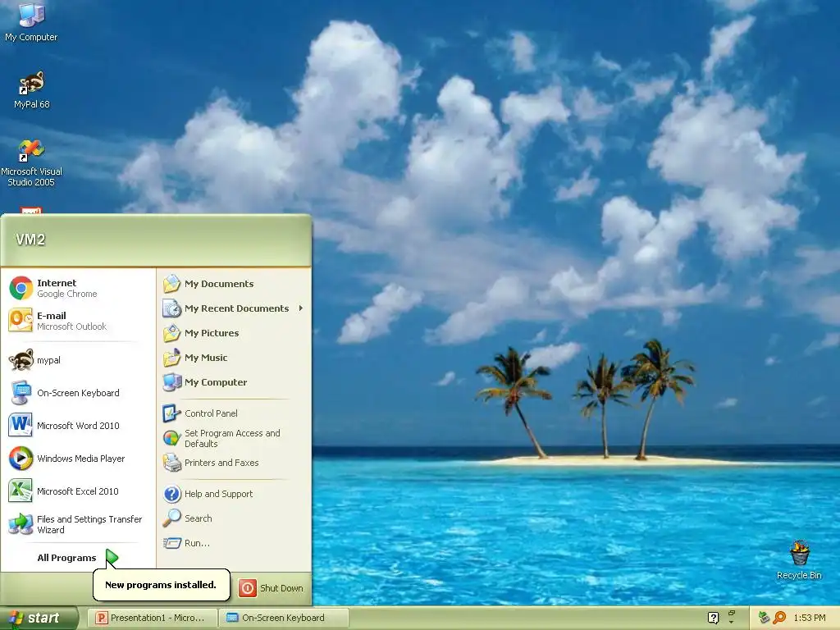Open Help and Support icon
840x630 pixels.
point(172,493)
